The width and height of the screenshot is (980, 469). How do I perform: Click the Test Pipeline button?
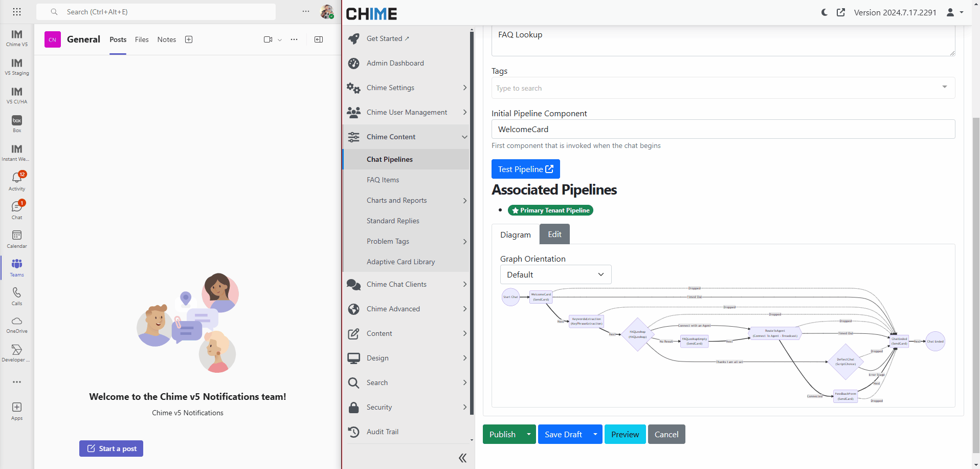point(526,169)
